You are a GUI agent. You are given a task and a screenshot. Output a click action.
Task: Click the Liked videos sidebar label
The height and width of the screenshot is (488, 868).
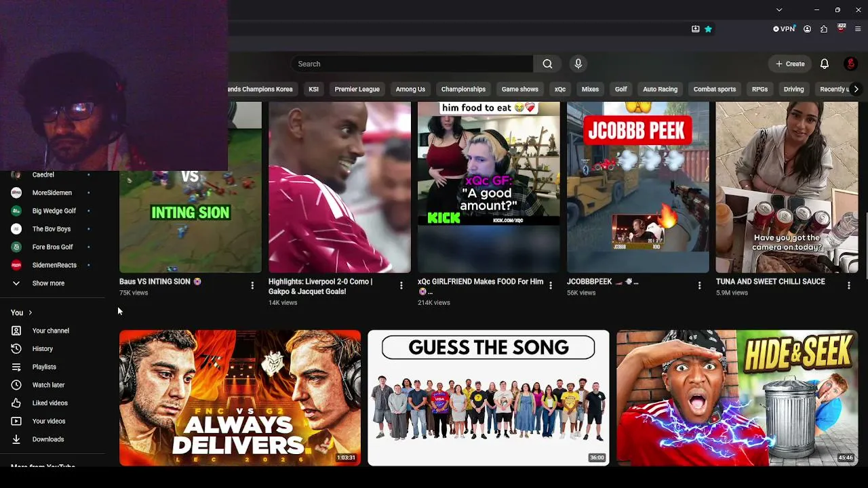[50, 403]
